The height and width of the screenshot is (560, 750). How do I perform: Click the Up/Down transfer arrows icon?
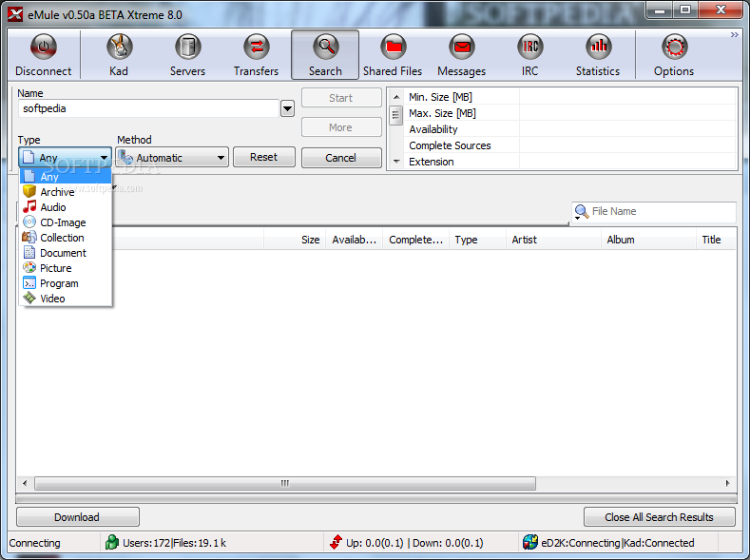tap(337, 542)
